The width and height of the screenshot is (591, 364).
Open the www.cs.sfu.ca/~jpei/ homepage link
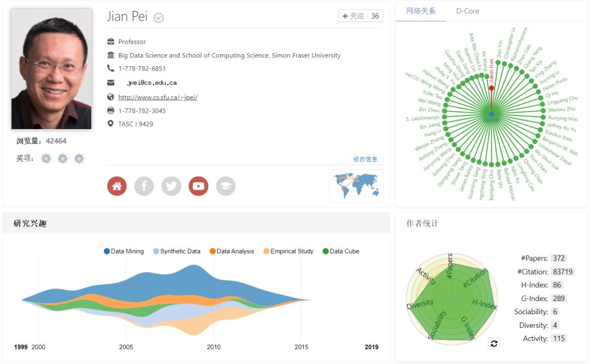coord(158,97)
